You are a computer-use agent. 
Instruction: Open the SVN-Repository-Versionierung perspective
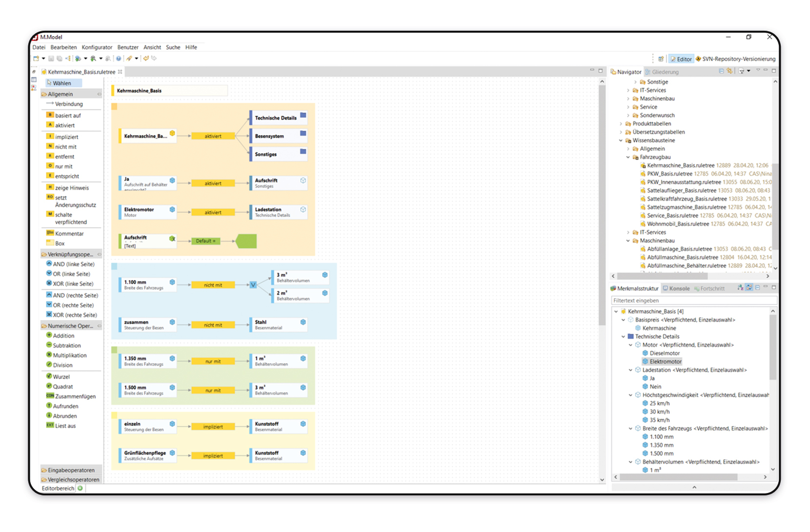[735, 59]
